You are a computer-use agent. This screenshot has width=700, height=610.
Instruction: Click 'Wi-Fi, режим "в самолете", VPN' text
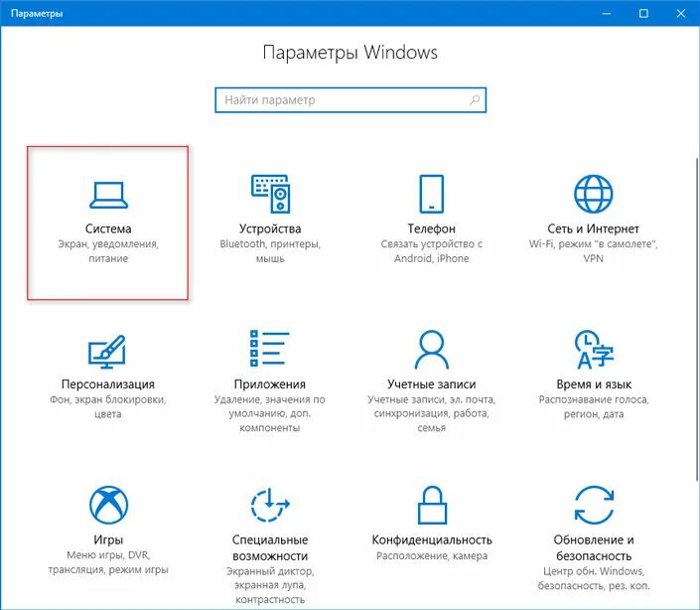click(594, 251)
